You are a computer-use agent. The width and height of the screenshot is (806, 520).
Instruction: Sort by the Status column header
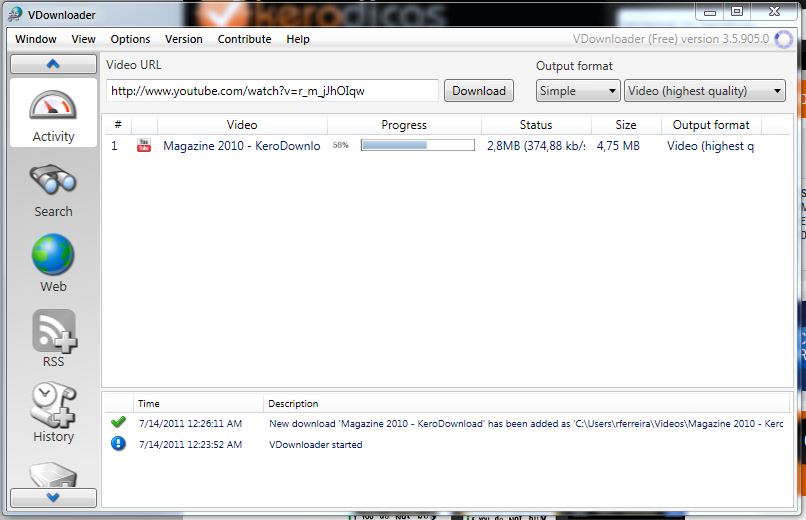pyautogui.click(x=536, y=125)
